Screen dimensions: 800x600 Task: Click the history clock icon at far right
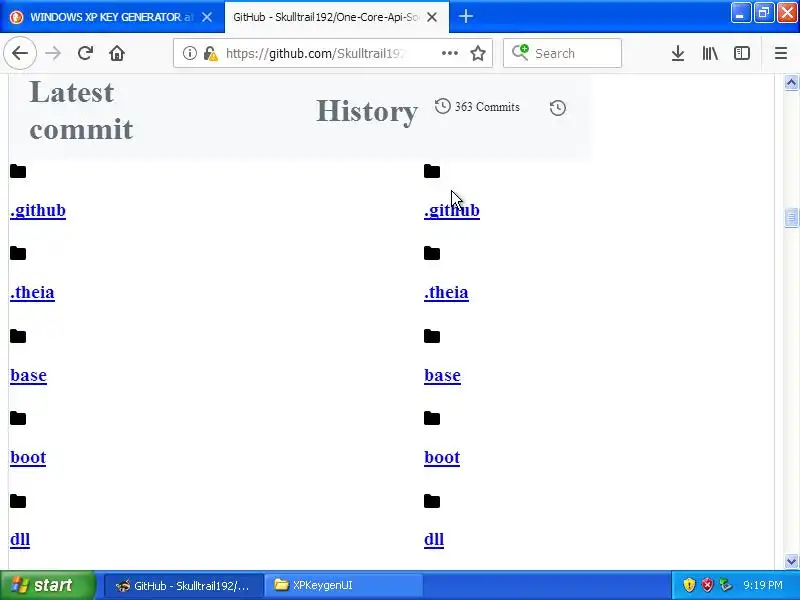coord(558,108)
